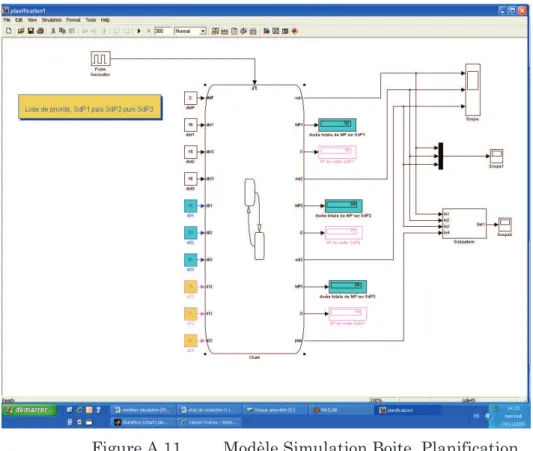
Task: Switch to MATLAB taskbar button
Action: click(342, 410)
